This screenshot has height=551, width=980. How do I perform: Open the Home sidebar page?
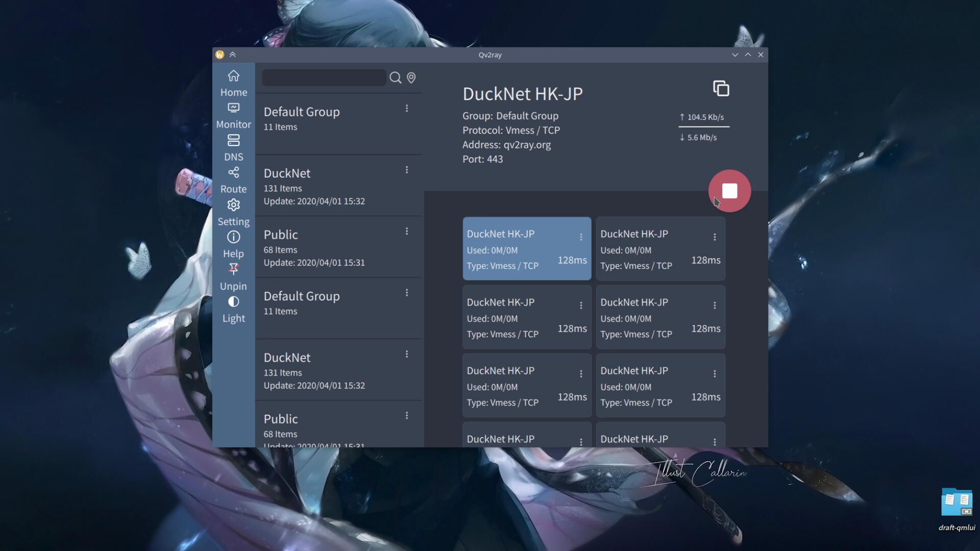tap(233, 83)
